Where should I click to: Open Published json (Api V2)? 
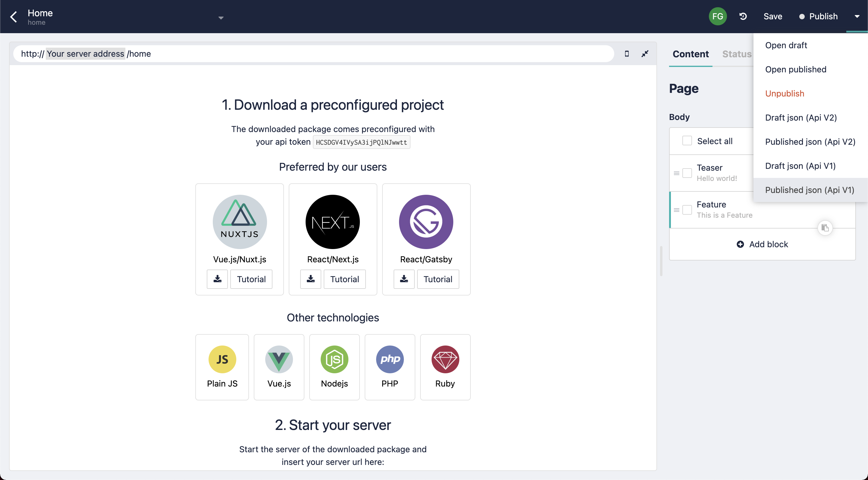pos(811,142)
